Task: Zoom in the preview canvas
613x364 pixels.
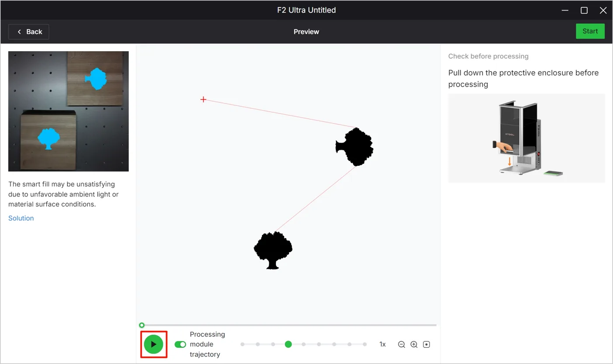Action: tap(414, 344)
